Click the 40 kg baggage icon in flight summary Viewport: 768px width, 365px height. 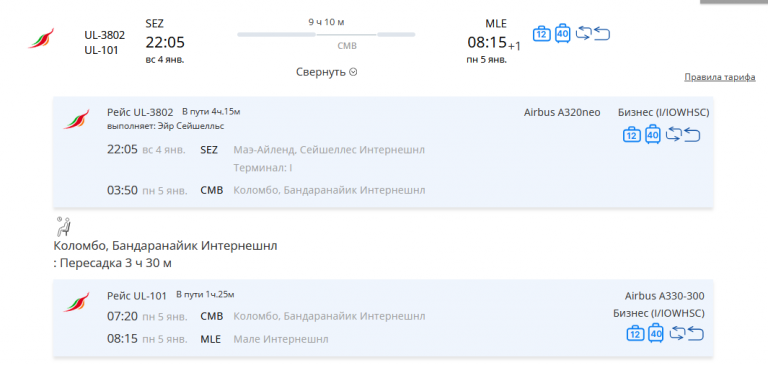(563, 33)
